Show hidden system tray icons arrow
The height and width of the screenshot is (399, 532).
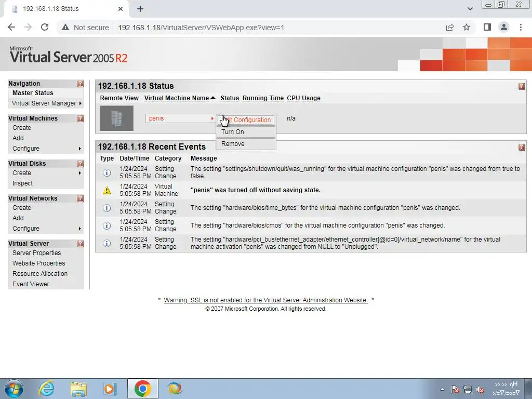pos(442,390)
